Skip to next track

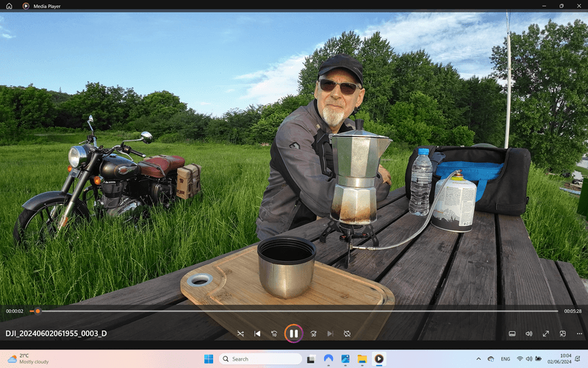point(330,333)
